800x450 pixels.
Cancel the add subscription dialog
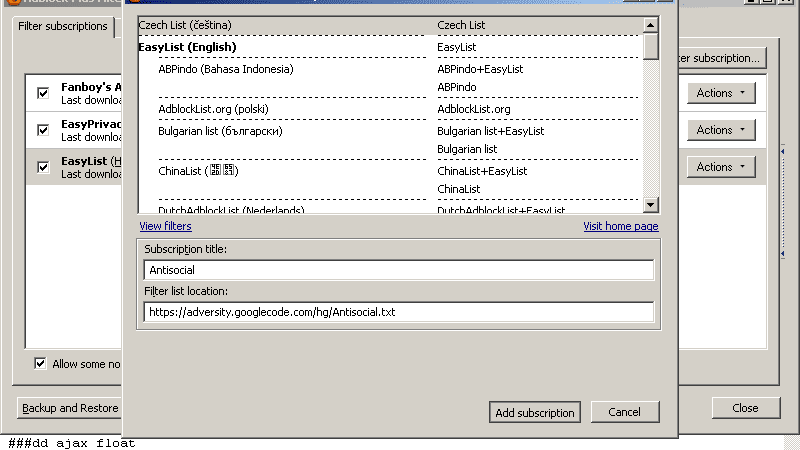point(624,412)
